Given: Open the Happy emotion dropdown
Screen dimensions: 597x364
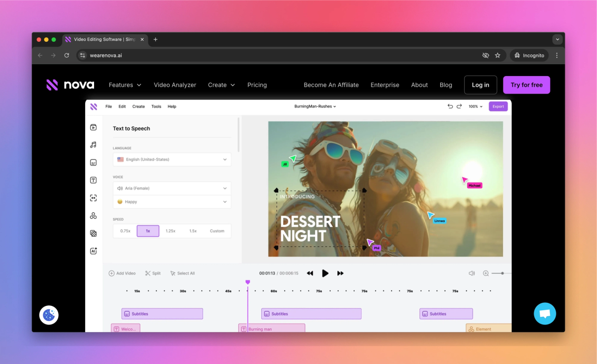Looking at the screenshot, I should click(x=172, y=202).
